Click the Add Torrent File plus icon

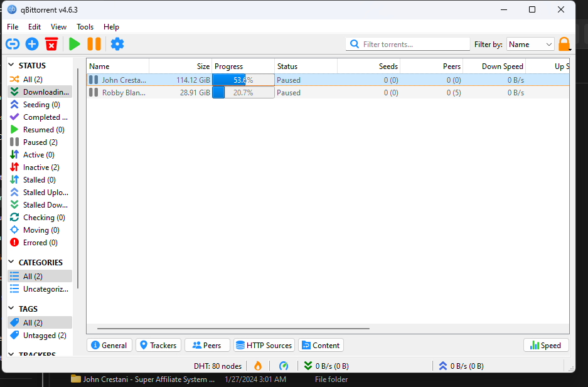(x=32, y=44)
